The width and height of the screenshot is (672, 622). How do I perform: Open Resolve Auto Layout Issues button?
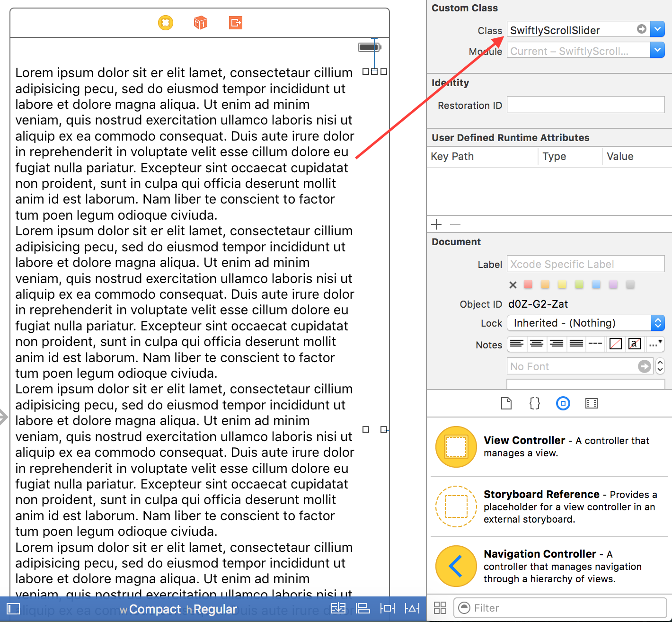(x=412, y=608)
